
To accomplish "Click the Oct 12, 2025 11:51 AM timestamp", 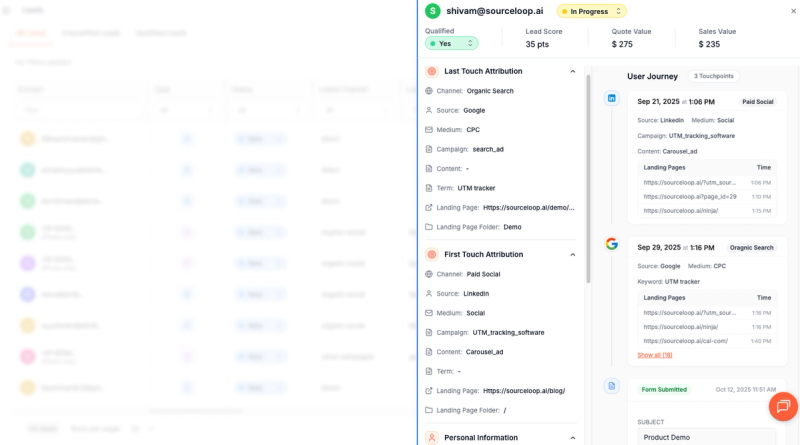I will (x=745, y=389).
